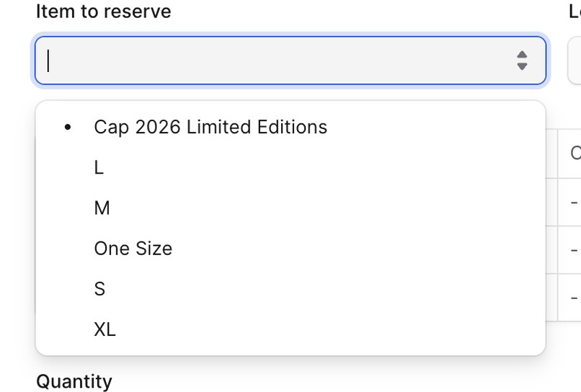Click the upward triangle of the combobox chevron
The width and height of the screenshot is (581, 392).
(x=522, y=55)
